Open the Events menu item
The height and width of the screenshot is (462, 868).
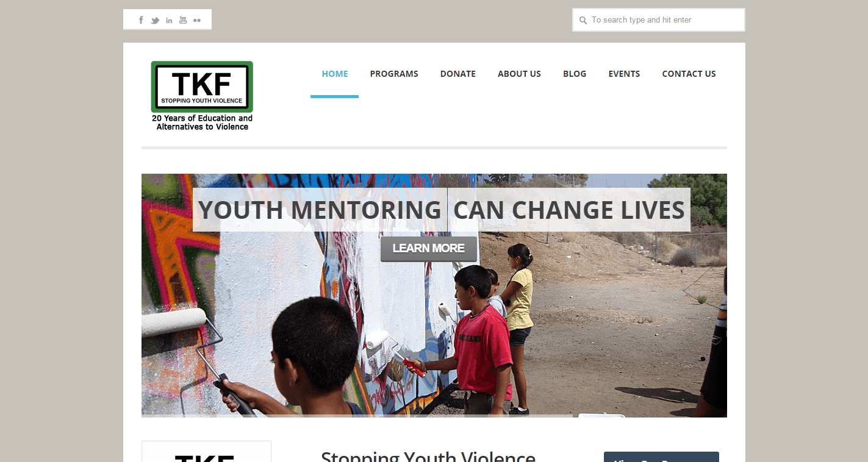[624, 74]
